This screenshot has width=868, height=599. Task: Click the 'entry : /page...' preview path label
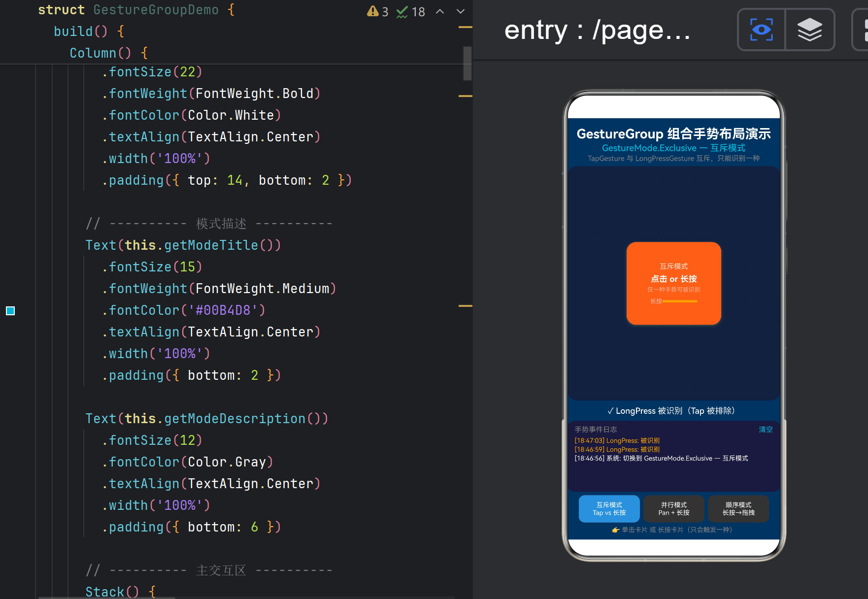pos(597,30)
